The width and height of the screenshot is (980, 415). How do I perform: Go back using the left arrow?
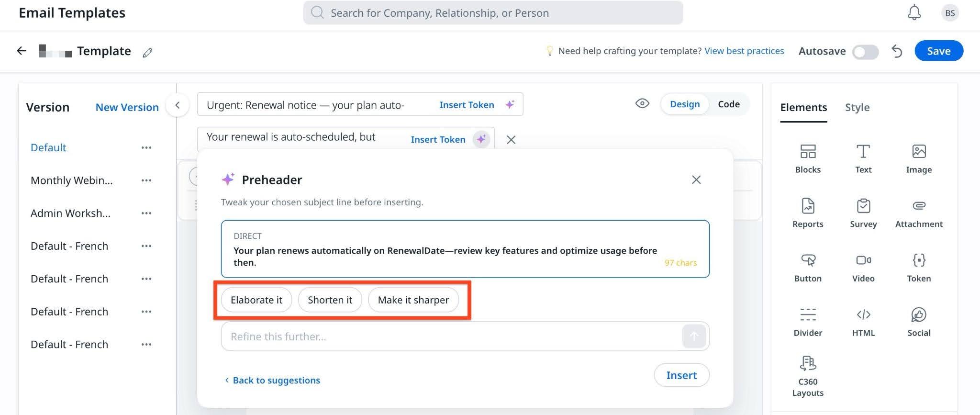[x=22, y=51]
